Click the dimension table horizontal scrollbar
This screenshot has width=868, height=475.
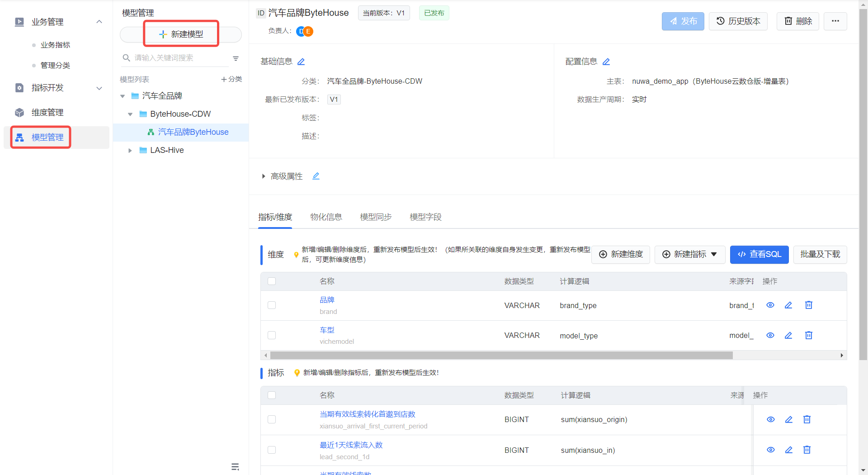click(501, 356)
